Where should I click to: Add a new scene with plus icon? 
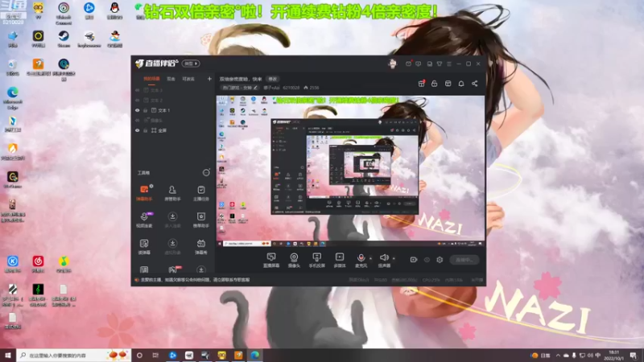pyautogui.click(x=209, y=79)
